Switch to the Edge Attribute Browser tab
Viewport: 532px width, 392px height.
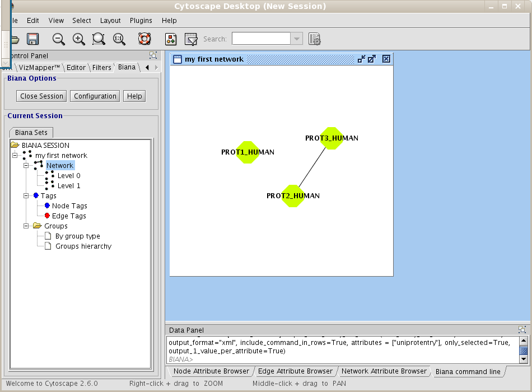[x=296, y=371]
